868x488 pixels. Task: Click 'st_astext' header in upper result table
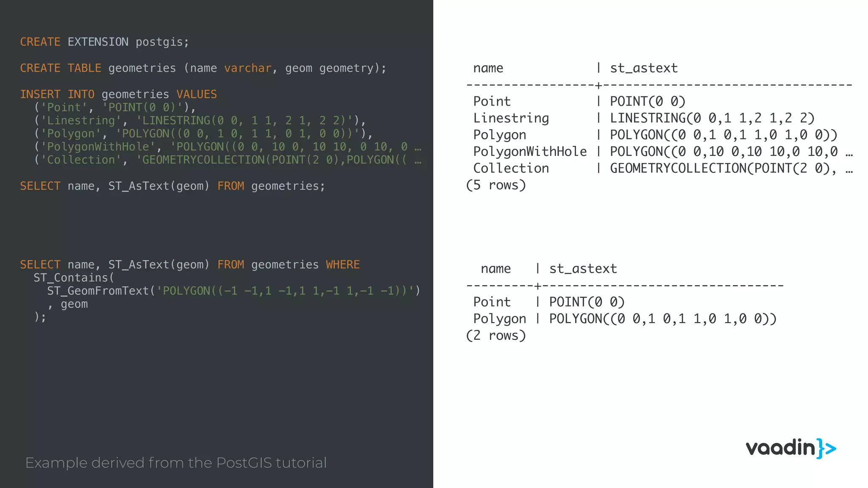click(x=644, y=68)
